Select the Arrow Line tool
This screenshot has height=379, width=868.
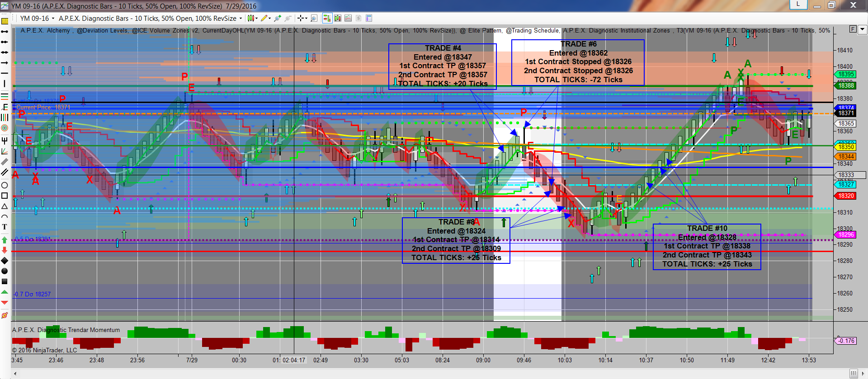[x=5, y=63]
